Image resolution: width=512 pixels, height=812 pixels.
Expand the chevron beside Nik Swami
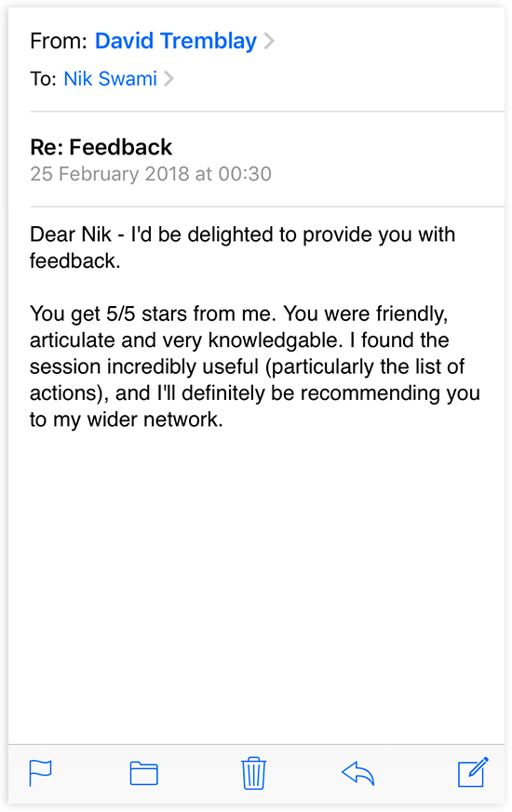[168, 79]
